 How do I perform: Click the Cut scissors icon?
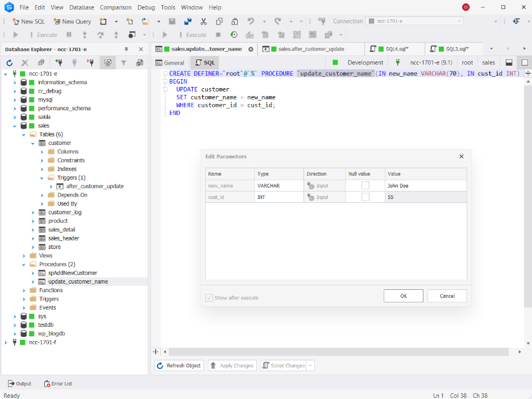click(203, 22)
